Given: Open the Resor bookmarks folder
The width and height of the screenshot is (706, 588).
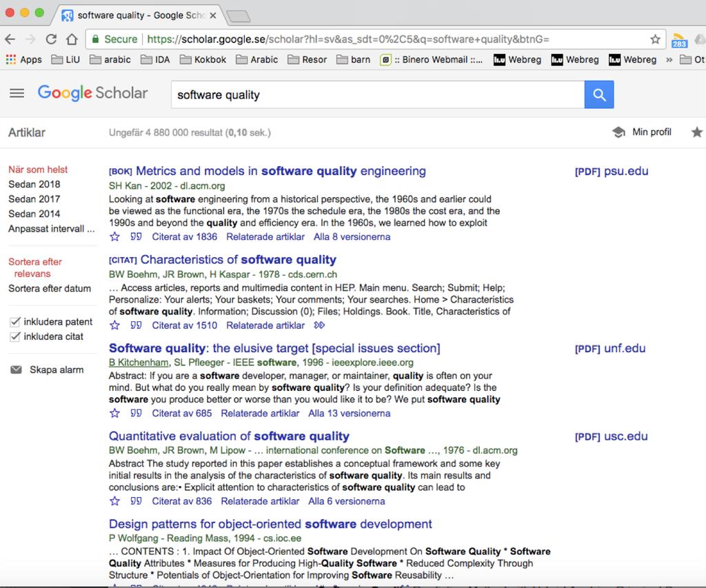Looking at the screenshot, I should click(307, 59).
